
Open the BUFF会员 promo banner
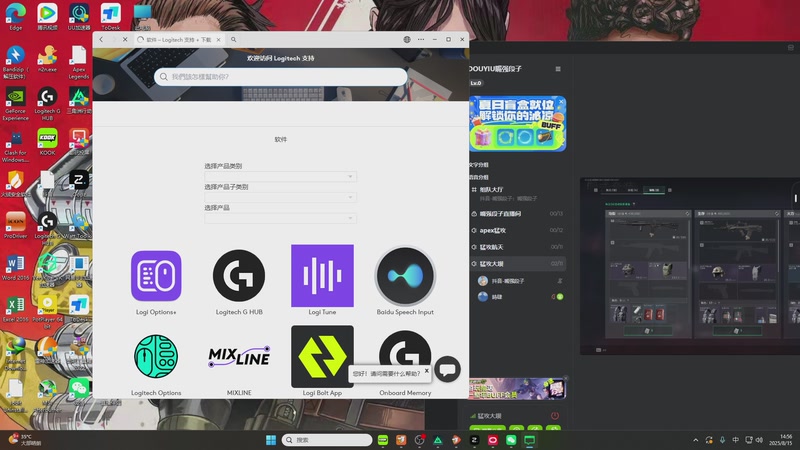point(517,389)
